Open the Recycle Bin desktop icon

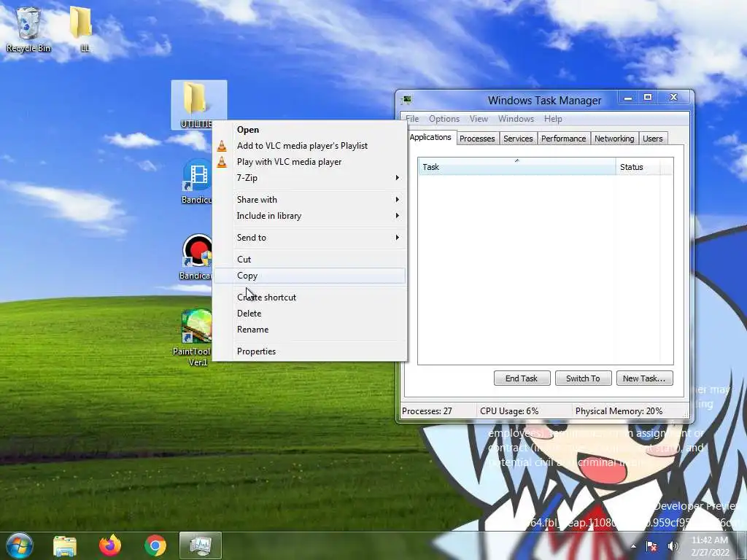[x=28, y=29]
